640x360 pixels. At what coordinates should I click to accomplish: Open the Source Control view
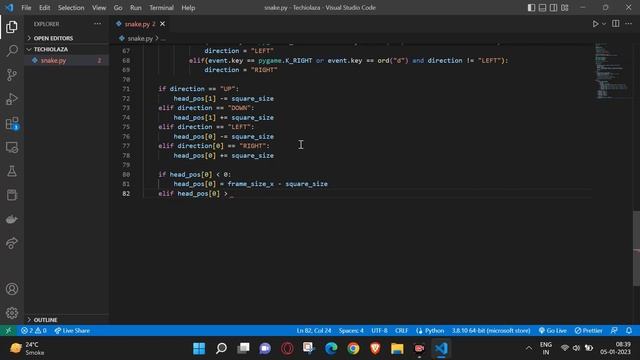click(x=12, y=75)
